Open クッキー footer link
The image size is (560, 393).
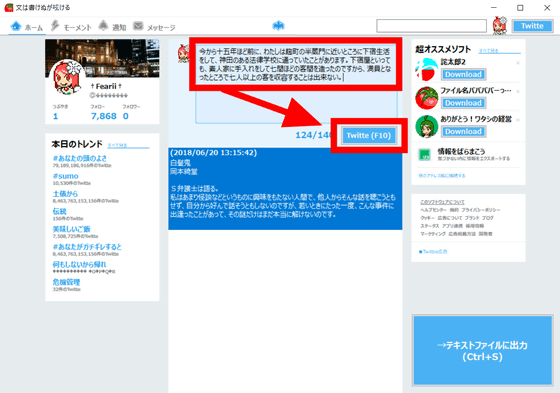click(427, 218)
